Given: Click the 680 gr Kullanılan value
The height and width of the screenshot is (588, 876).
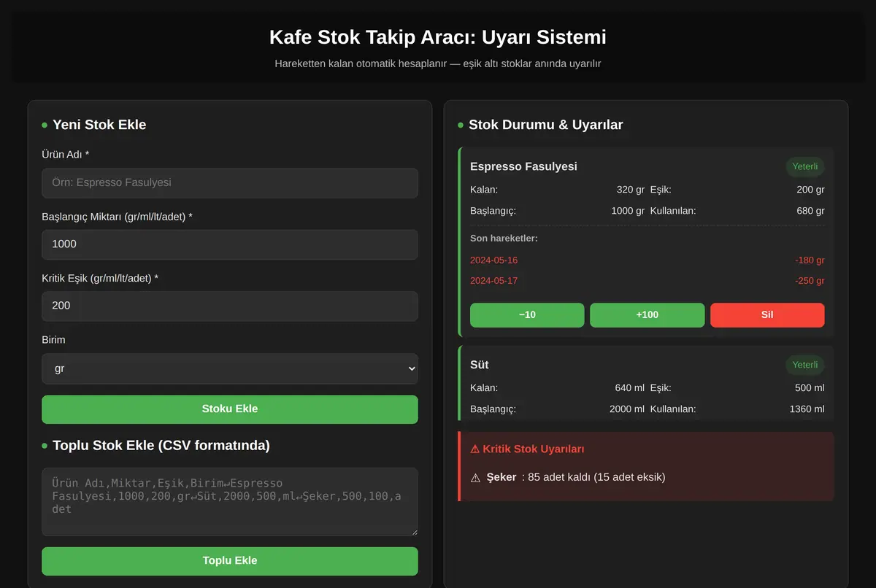Looking at the screenshot, I should (810, 211).
